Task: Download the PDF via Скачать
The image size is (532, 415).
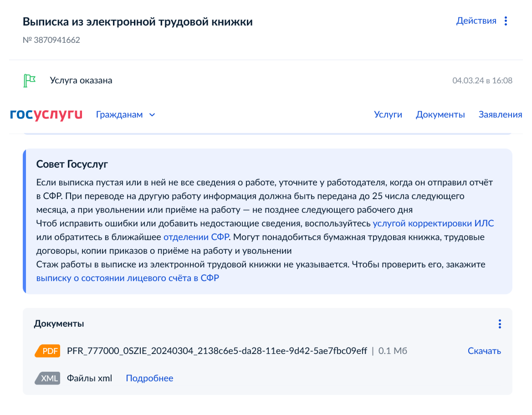Action: pyautogui.click(x=484, y=351)
